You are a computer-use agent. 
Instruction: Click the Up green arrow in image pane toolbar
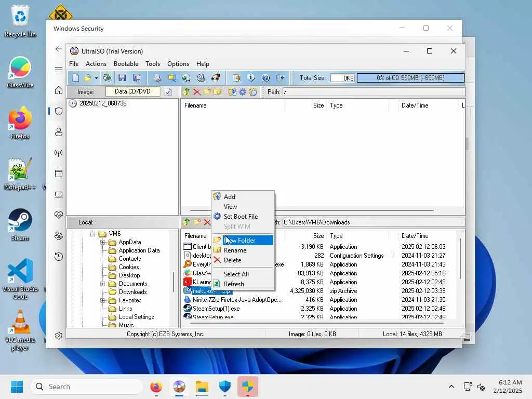pos(187,91)
